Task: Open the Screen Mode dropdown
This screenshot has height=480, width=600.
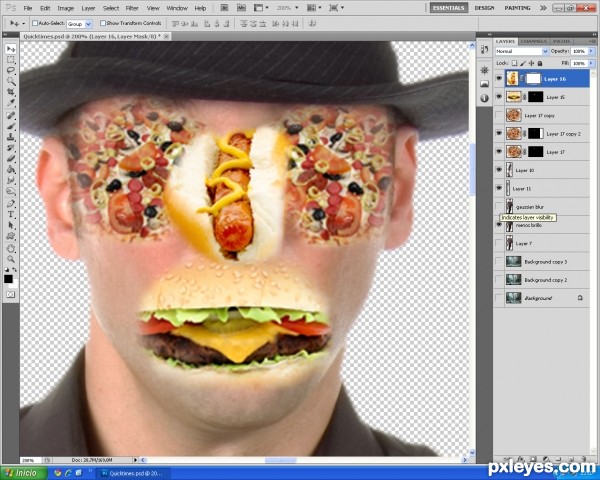Action: (x=337, y=8)
